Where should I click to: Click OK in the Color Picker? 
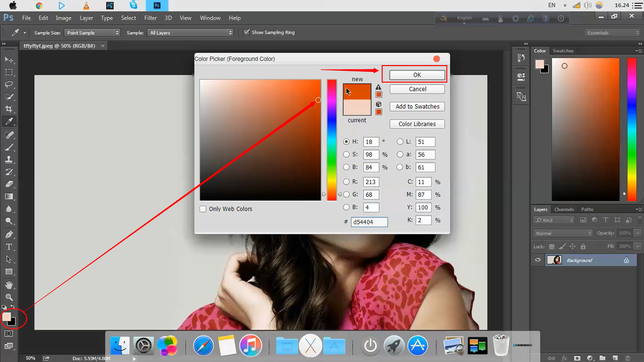[x=417, y=75]
